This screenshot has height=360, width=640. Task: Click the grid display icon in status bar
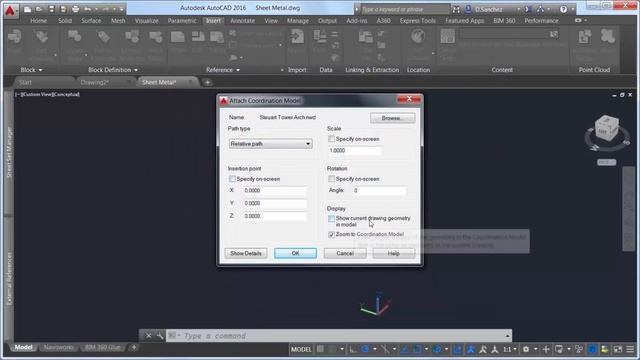(x=320, y=349)
